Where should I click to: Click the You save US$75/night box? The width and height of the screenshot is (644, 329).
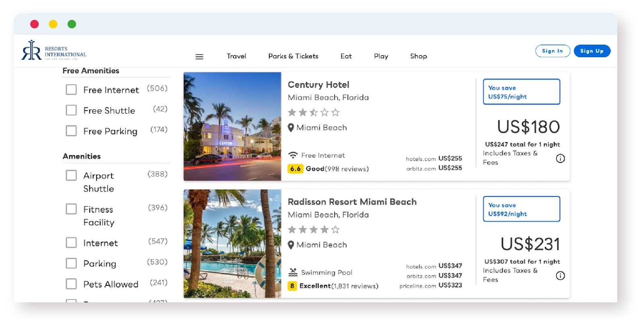tap(522, 92)
